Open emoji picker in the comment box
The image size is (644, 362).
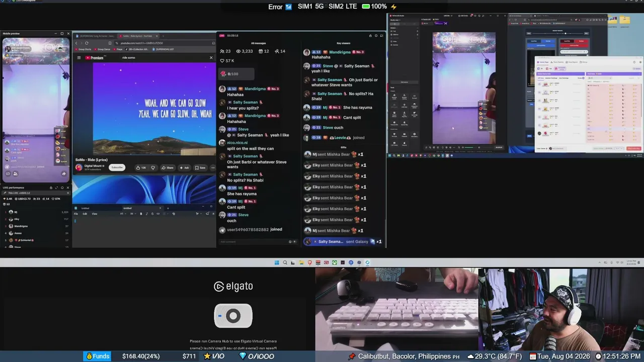tap(290, 242)
